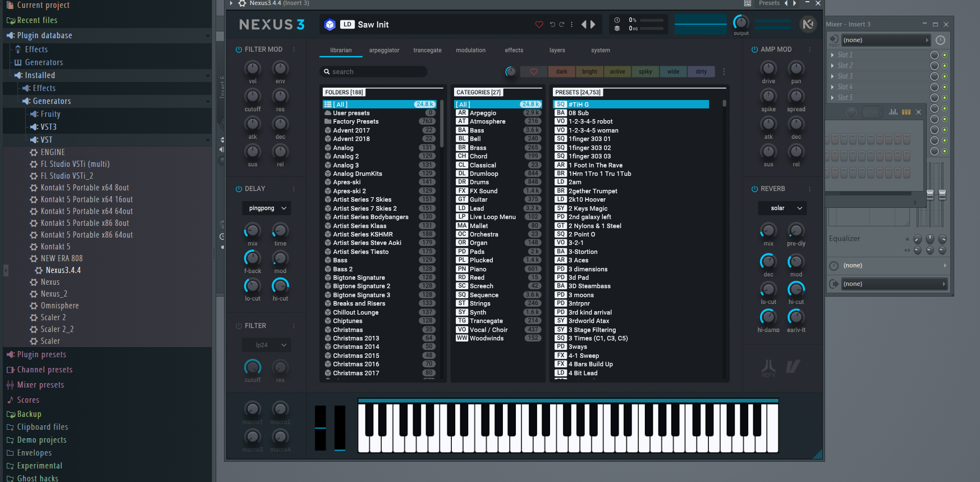Toggle REVERB power button
Screen dimensions: 980x482
pyautogui.click(x=754, y=189)
